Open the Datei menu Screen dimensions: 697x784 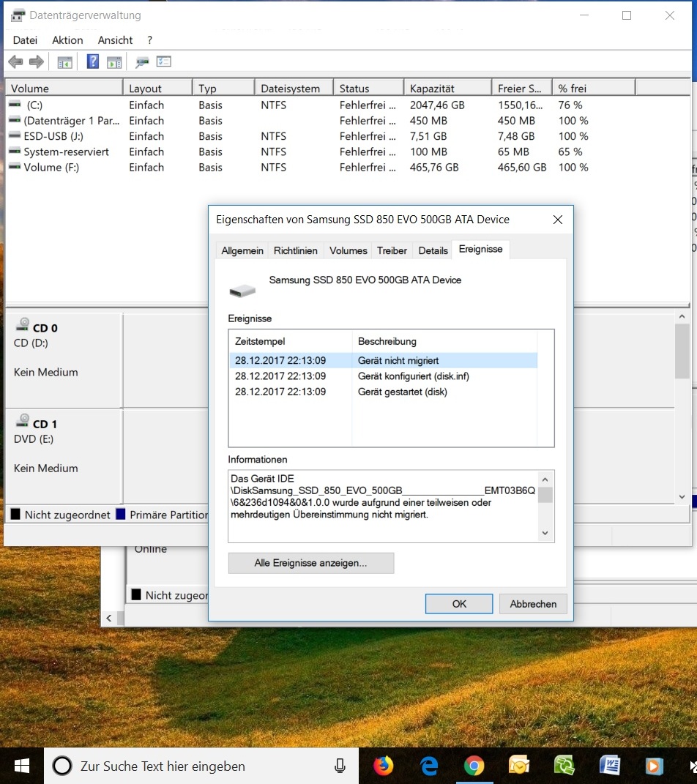(x=25, y=40)
